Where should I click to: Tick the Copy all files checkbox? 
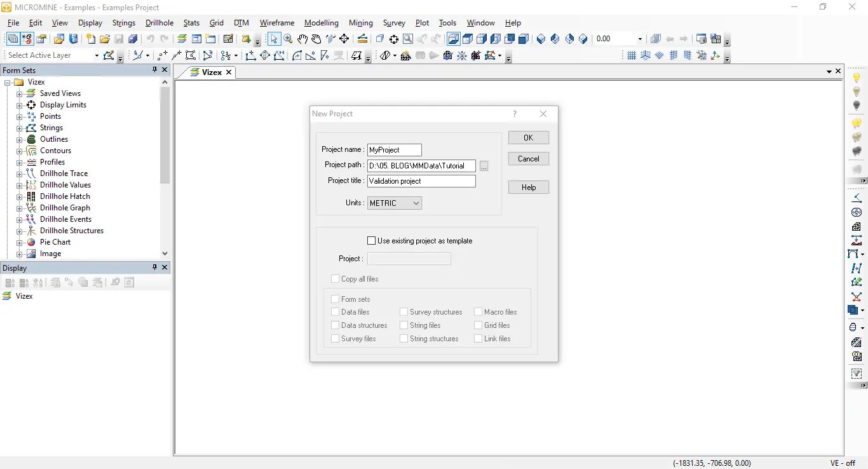(335, 278)
